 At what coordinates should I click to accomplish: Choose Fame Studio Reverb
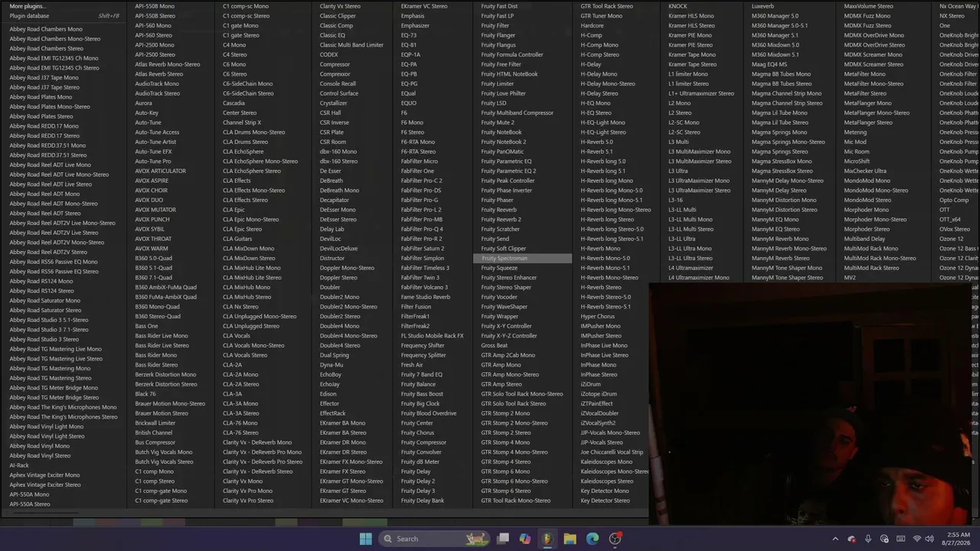426,297
